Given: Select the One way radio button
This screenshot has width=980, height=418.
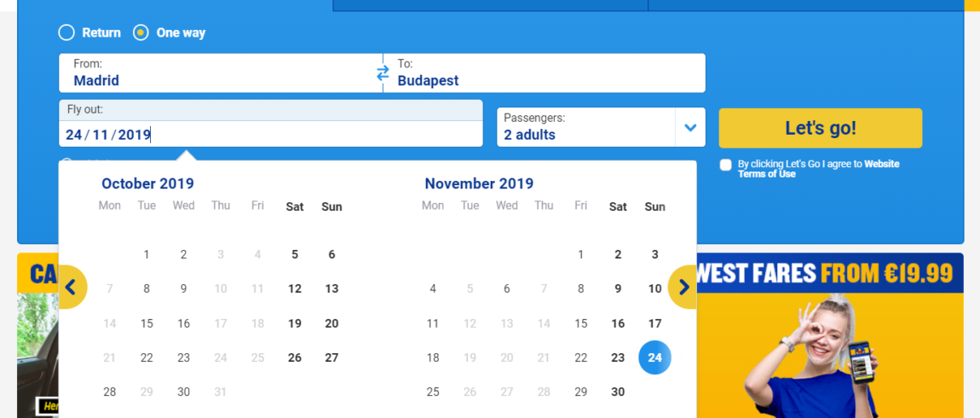Looking at the screenshot, I should tap(141, 32).
